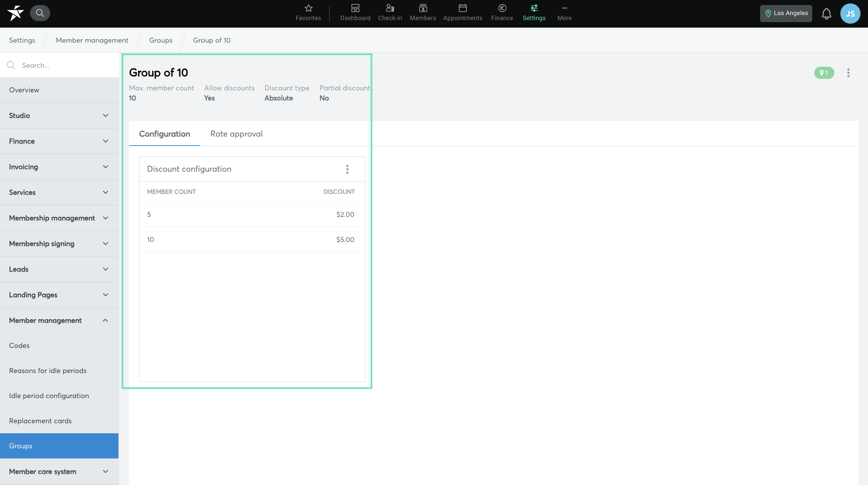Focus the settings Search field
The width and height of the screenshot is (868, 485).
click(x=59, y=65)
